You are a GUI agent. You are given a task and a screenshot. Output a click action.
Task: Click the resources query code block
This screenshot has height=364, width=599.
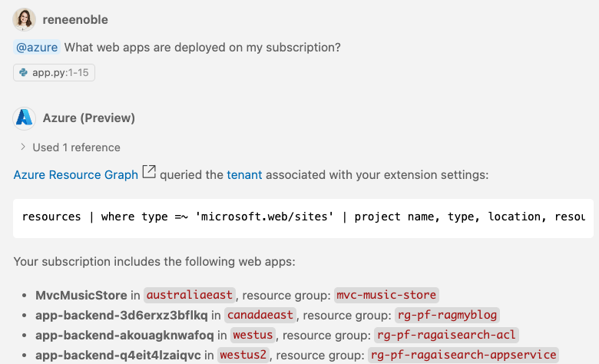(303, 217)
